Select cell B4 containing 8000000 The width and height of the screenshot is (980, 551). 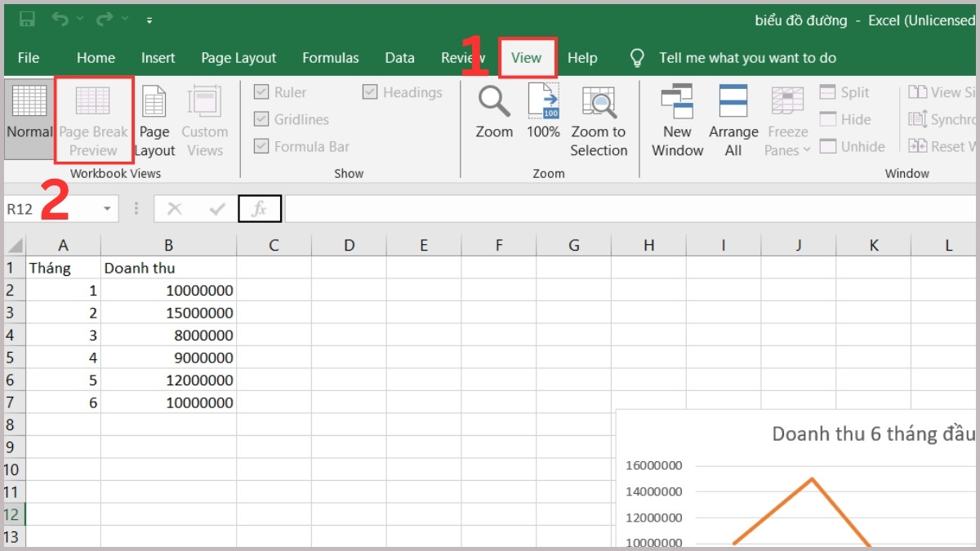click(168, 335)
